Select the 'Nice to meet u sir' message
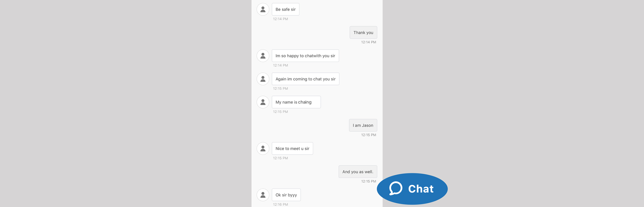This screenshot has height=207, width=644. pyautogui.click(x=293, y=148)
